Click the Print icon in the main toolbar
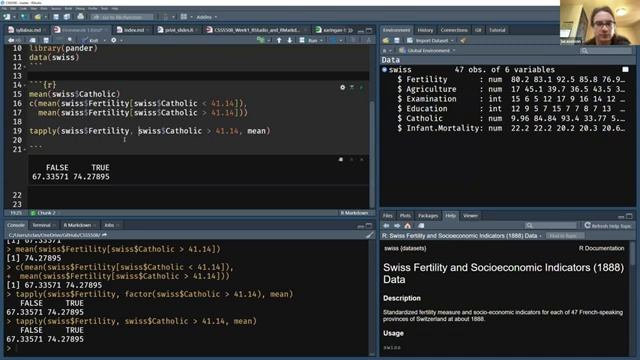The image size is (640, 360). coord(80,17)
